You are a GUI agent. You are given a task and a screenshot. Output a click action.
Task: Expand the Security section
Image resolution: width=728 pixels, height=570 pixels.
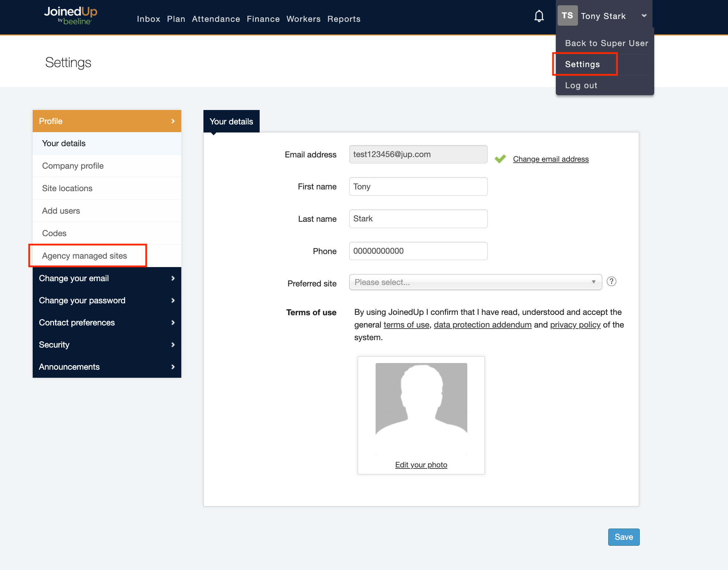(107, 345)
